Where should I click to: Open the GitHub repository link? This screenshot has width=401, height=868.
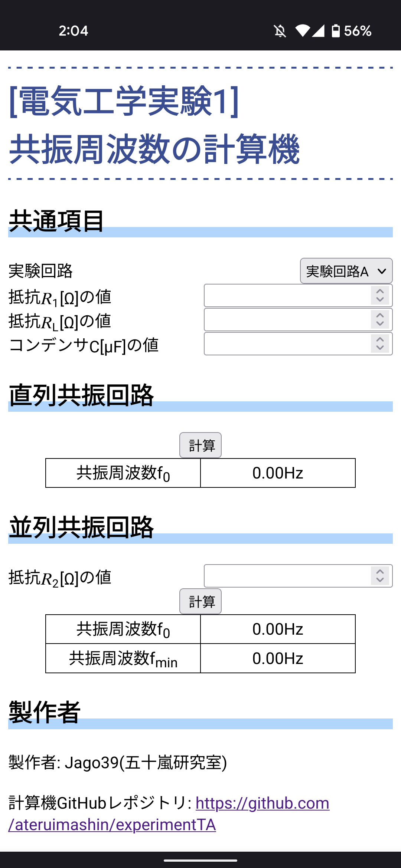262,803
